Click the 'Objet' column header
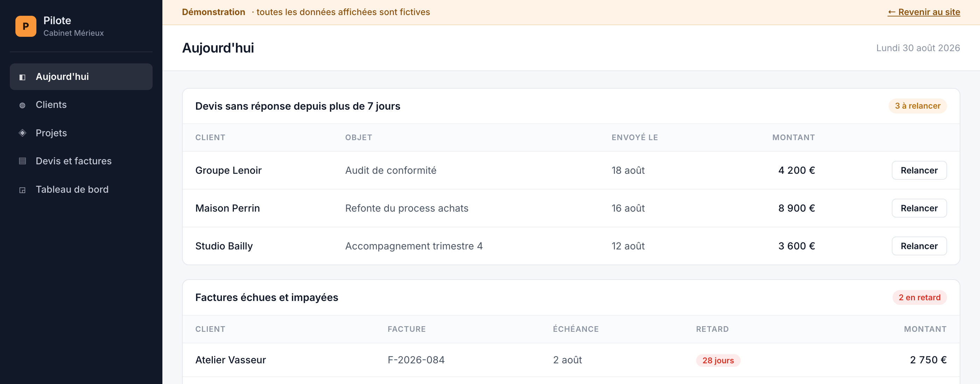Screen dimensions: 980x384 click(358, 138)
